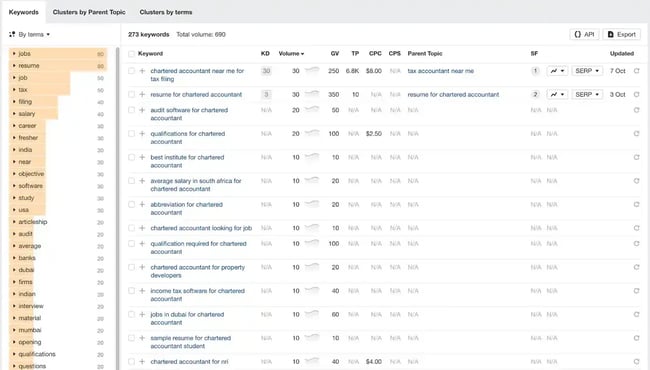Screen dimensions: 650x370
Task: Expand the 'jobs' term group
Action: 14,54
